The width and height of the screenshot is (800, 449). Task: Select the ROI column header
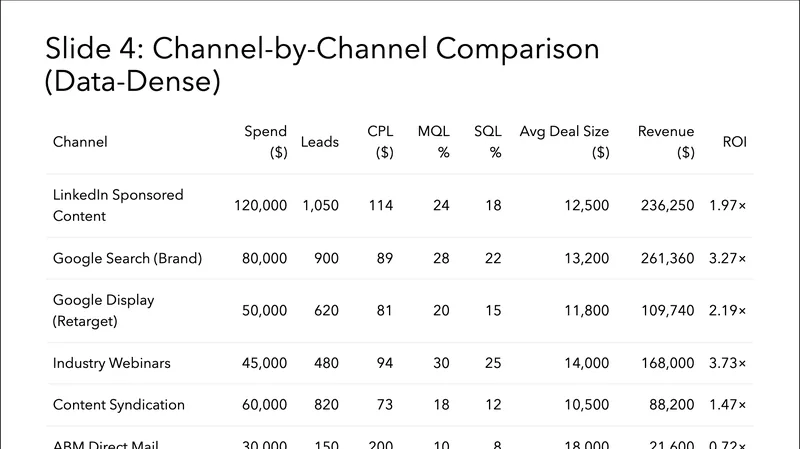(x=734, y=142)
